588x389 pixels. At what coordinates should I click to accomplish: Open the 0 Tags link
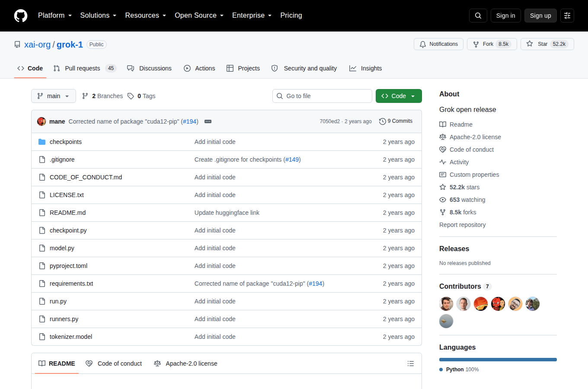(141, 96)
